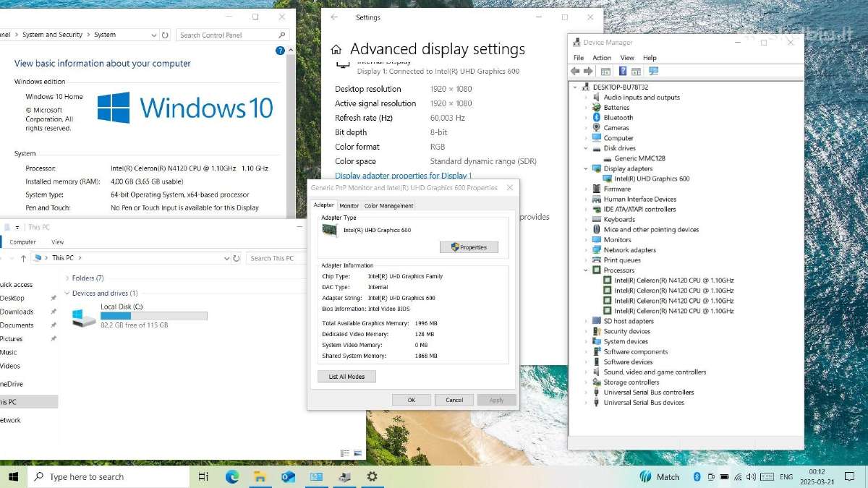This screenshot has width=868, height=488.
Task: Select Generic MMC128 in Device Manager
Action: coord(639,158)
